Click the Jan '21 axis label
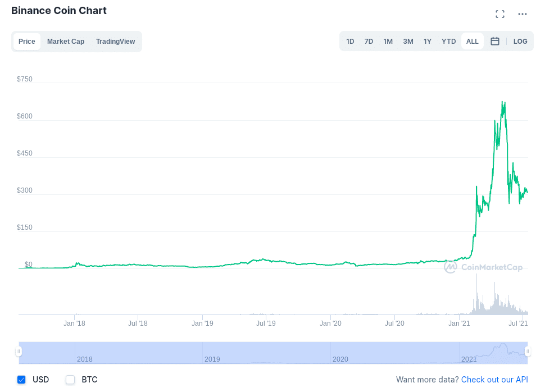The image size is (545, 392). (459, 323)
